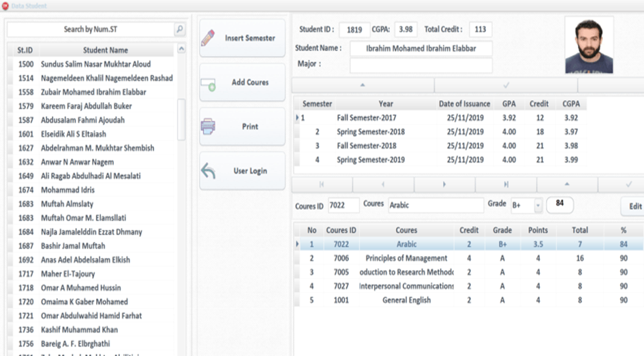Go to first course record
The height and width of the screenshot is (356, 644).
click(322, 184)
